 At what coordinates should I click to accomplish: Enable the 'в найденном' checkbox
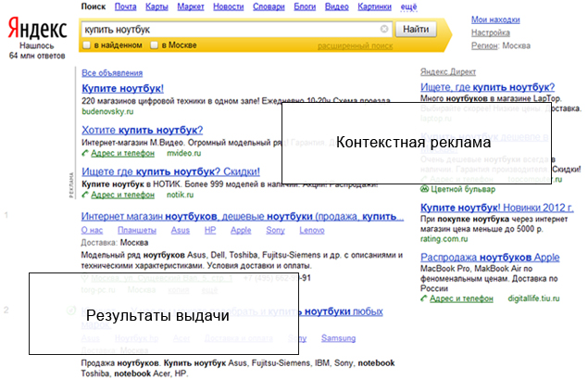tap(87, 45)
